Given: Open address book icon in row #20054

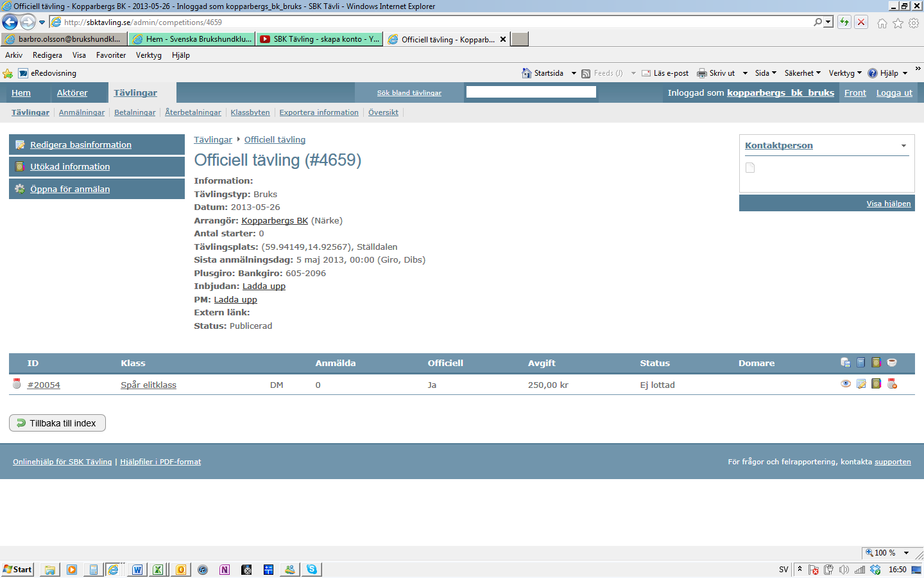Looking at the screenshot, I should (877, 384).
